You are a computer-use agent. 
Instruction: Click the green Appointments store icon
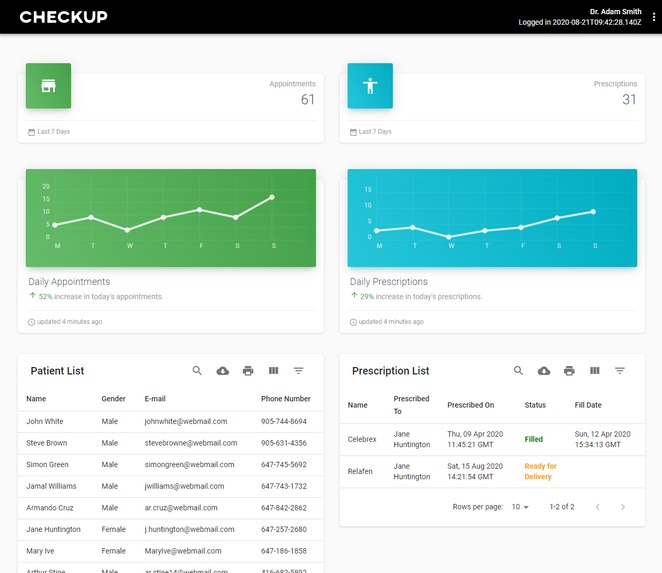49,86
